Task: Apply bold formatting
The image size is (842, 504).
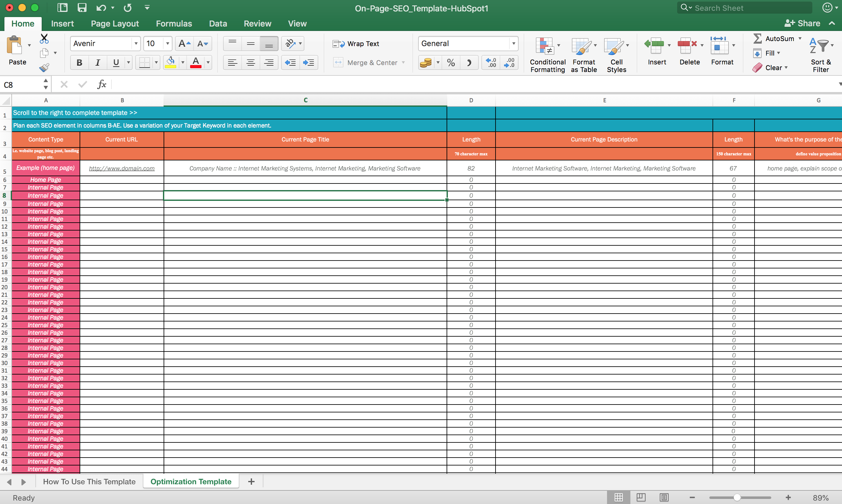Action: [79, 62]
